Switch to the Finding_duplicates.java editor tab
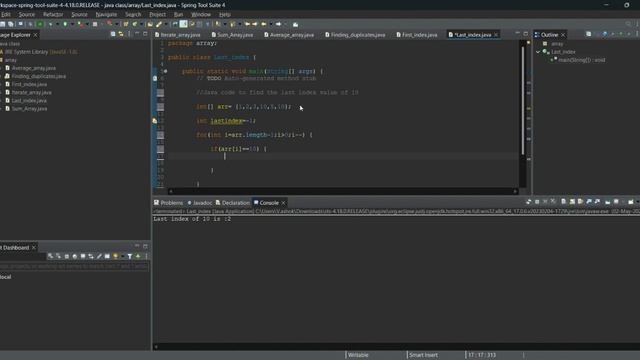 tap(355, 35)
